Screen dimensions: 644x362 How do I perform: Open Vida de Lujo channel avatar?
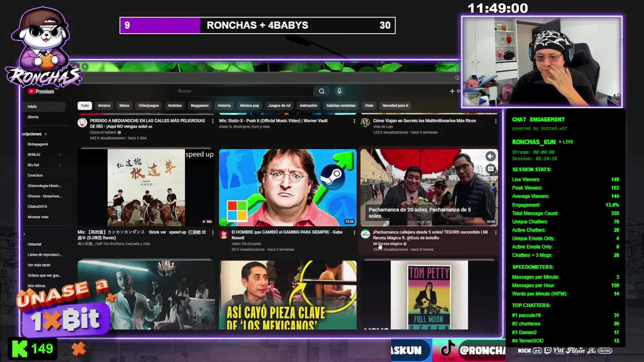coord(366,123)
